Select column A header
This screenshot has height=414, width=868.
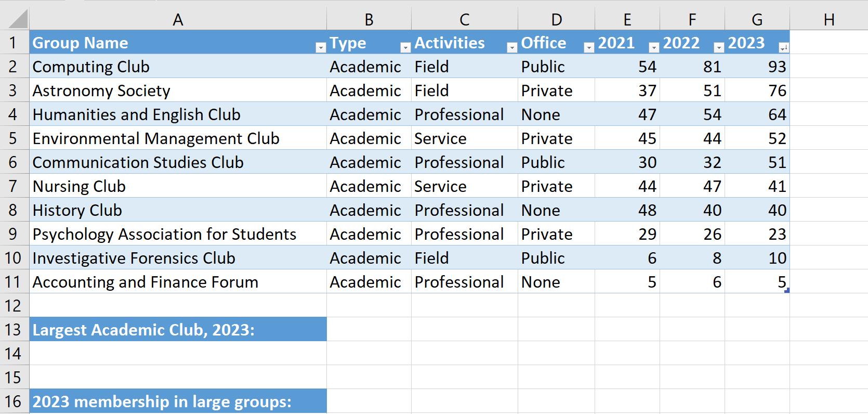tap(178, 20)
